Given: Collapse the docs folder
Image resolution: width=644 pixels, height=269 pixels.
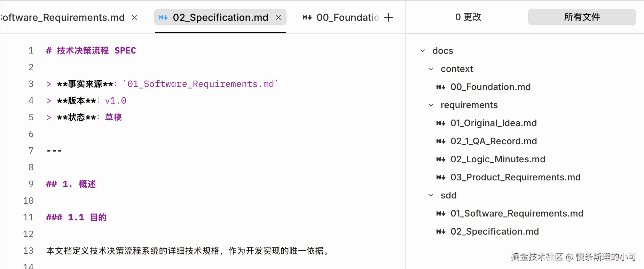Looking at the screenshot, I should tap(423, 51).
